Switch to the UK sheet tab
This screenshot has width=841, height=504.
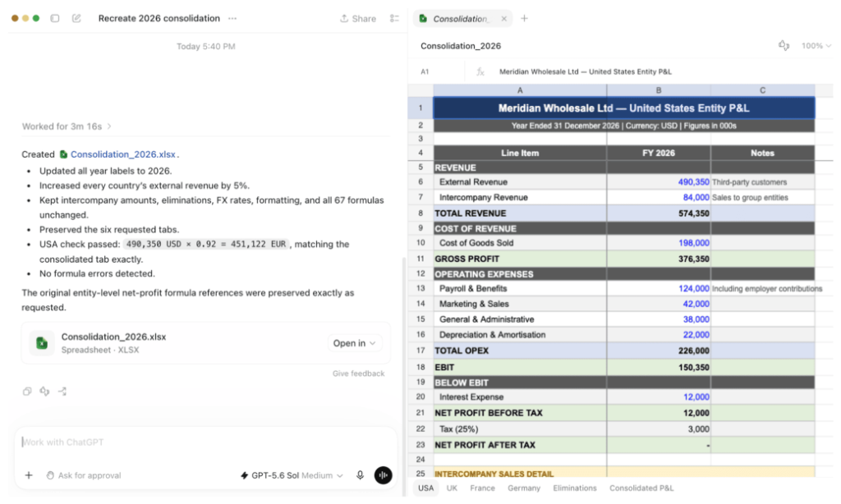[x=453, y=488]
